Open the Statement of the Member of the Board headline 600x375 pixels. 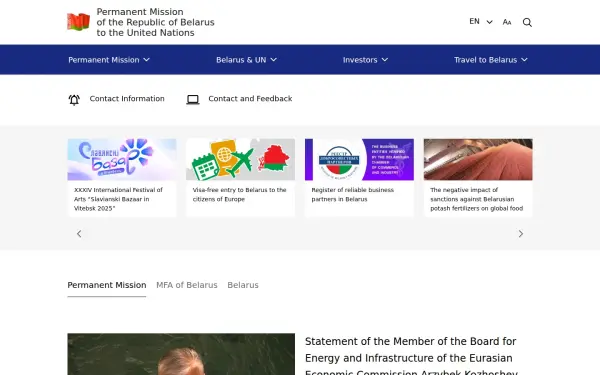411,356
